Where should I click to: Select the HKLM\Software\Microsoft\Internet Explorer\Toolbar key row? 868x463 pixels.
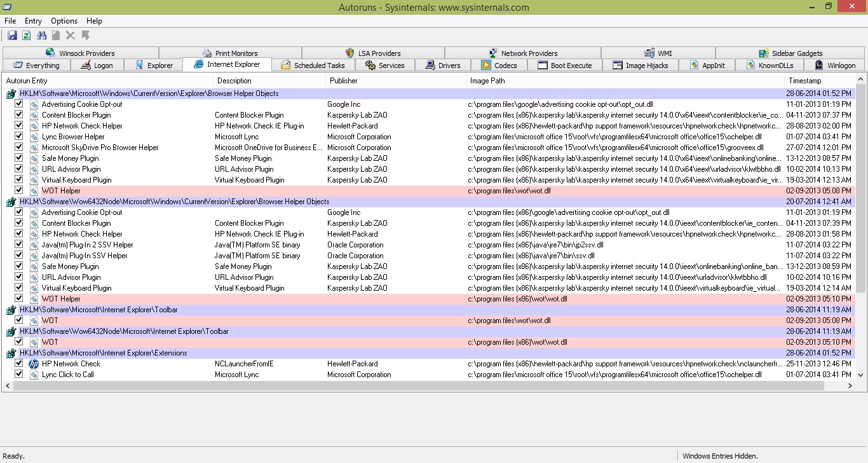429,310
